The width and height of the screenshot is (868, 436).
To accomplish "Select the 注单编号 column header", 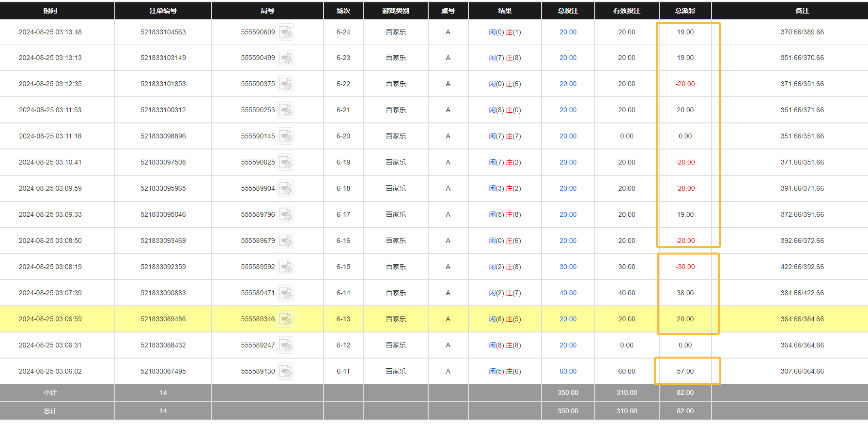I will click(163, 11).
